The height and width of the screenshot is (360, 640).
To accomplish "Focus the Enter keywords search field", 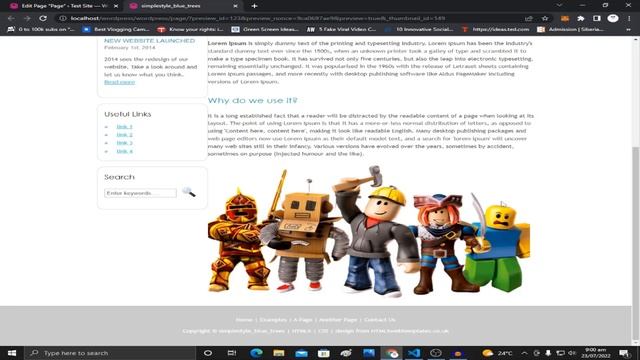I will click(140, 193).
